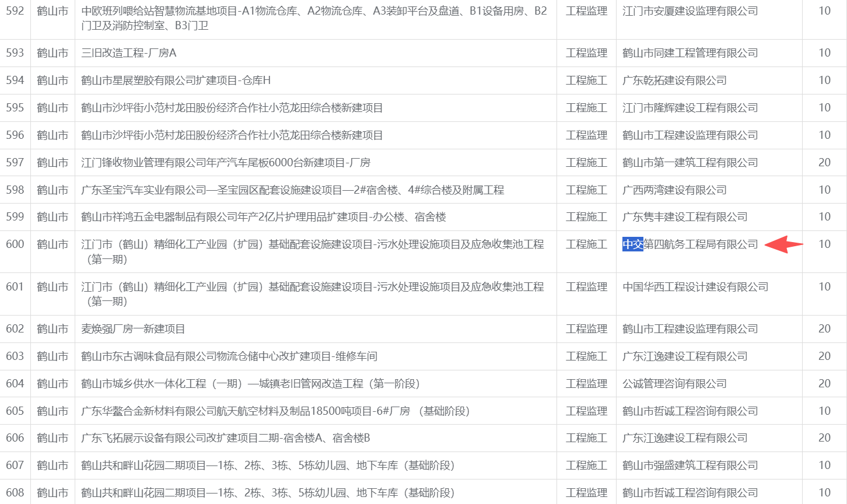Select project name 三旧改造工程-厂房A
Viewport: 847px width, 504px height.
[x=129, y=53]
